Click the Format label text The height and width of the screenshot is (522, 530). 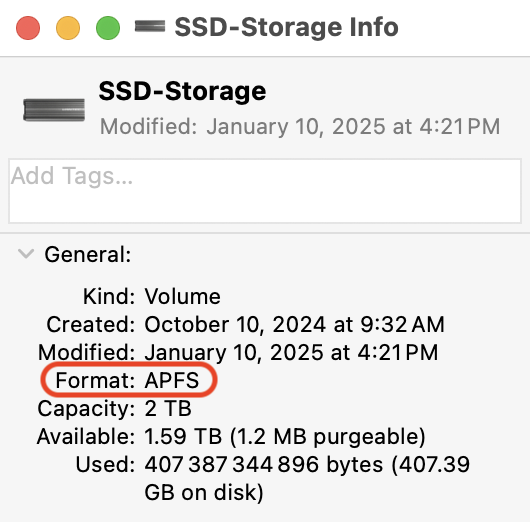point(95,380)
